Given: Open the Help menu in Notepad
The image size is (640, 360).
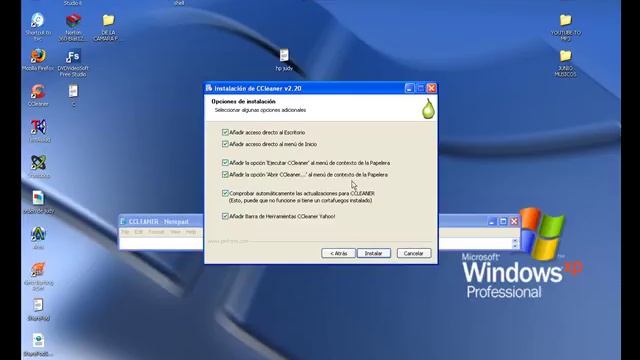Looking at the screenshot, I should coord(191,232).
